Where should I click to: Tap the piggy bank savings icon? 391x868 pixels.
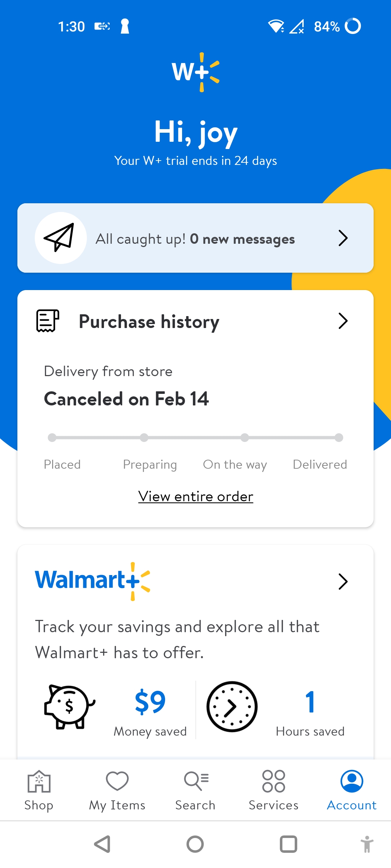point(69,707)
